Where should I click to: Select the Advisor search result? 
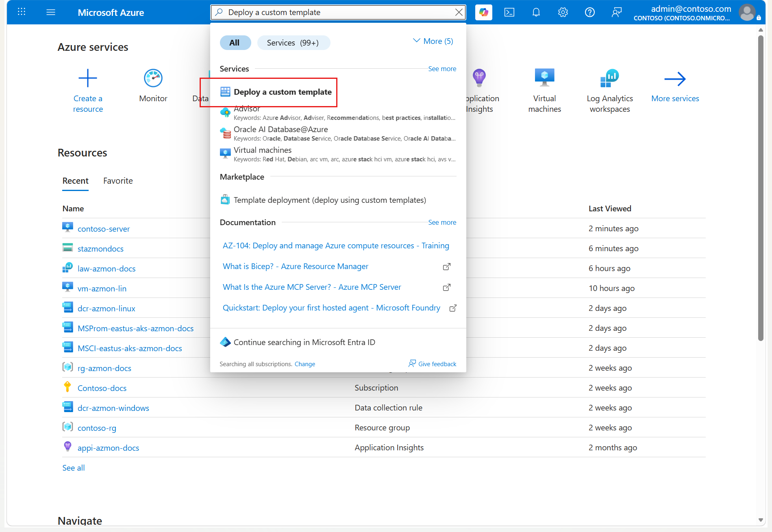click(338, 113)
